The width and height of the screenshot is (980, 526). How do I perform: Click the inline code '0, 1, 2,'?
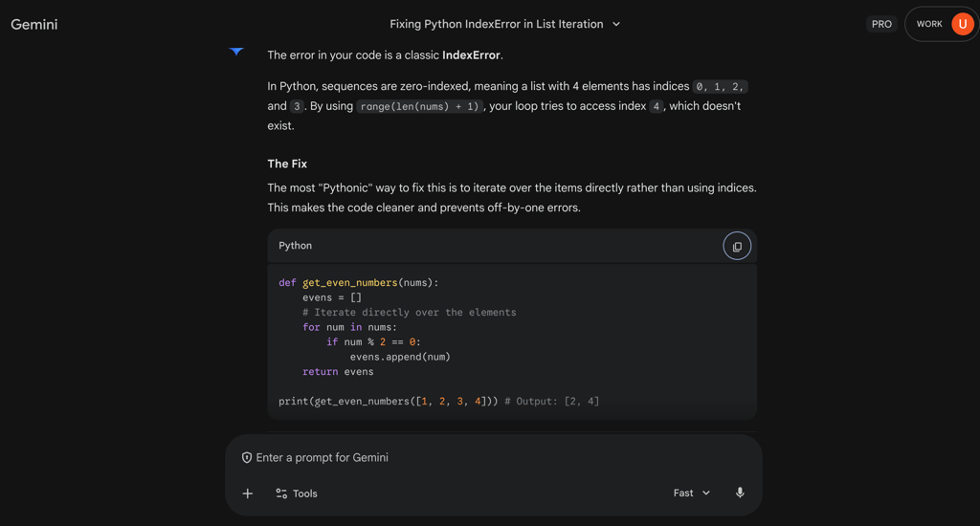click(720, 87)
